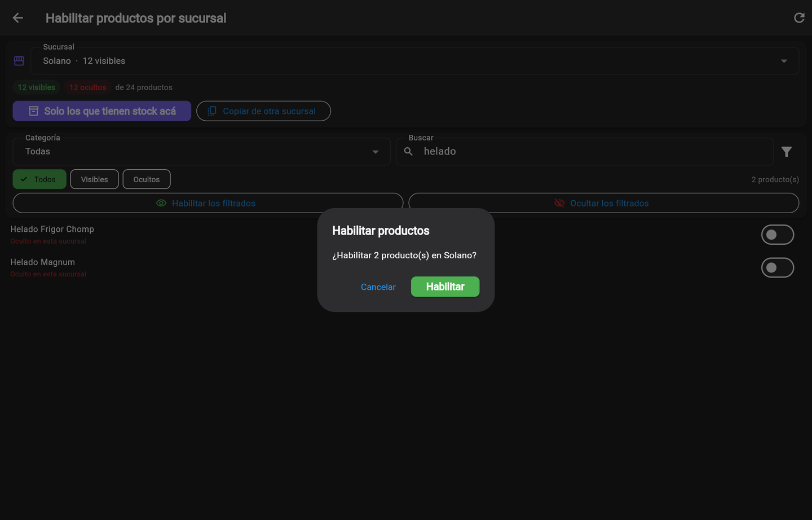Toggle Helado Frigor Chomp visibility switch
Image resolution: width=812 pixels, height=520 pixels.
pyautogui.click(x=778, y=235)
